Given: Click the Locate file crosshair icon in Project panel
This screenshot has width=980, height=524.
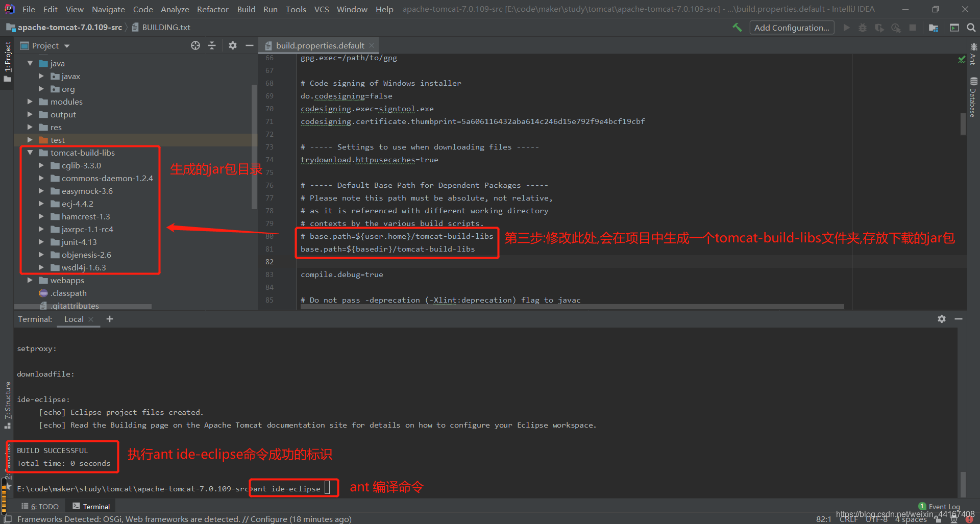Looking at the screenshot, I should click(x=195, y=45).
